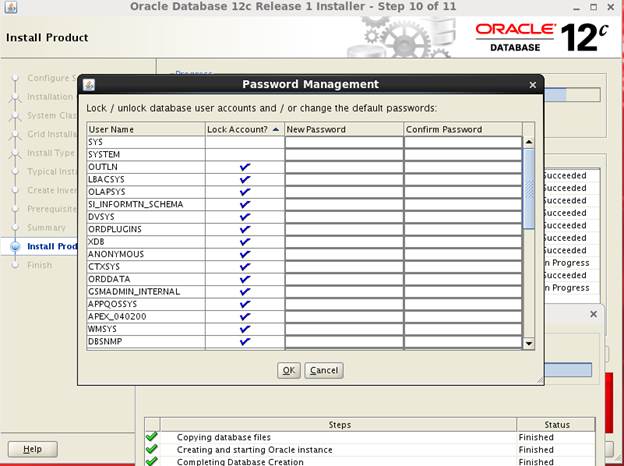This screenshot has height=466, width=624.
Task: Click New Password field for SYSTEM
Action: pyautogui.click(x=344, y=154)
